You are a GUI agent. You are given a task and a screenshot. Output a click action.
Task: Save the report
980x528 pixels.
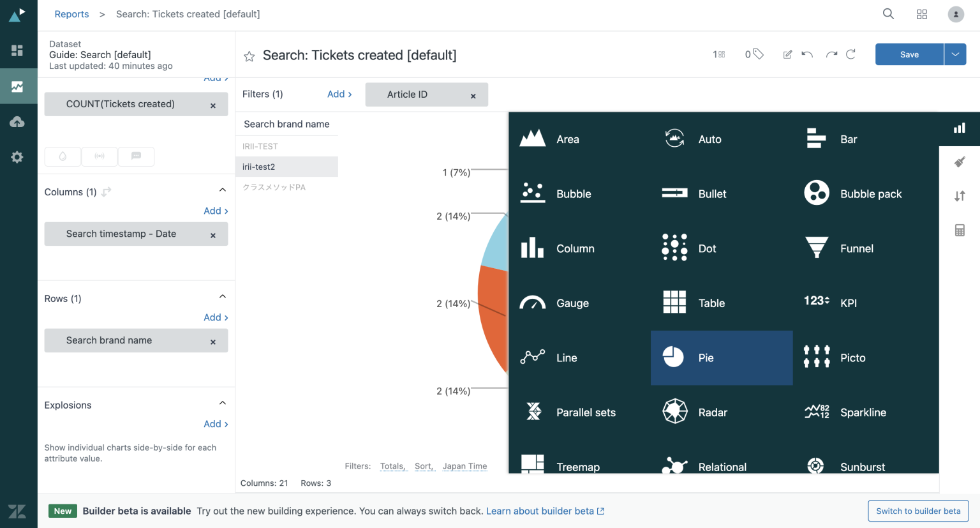coord(909,54)
